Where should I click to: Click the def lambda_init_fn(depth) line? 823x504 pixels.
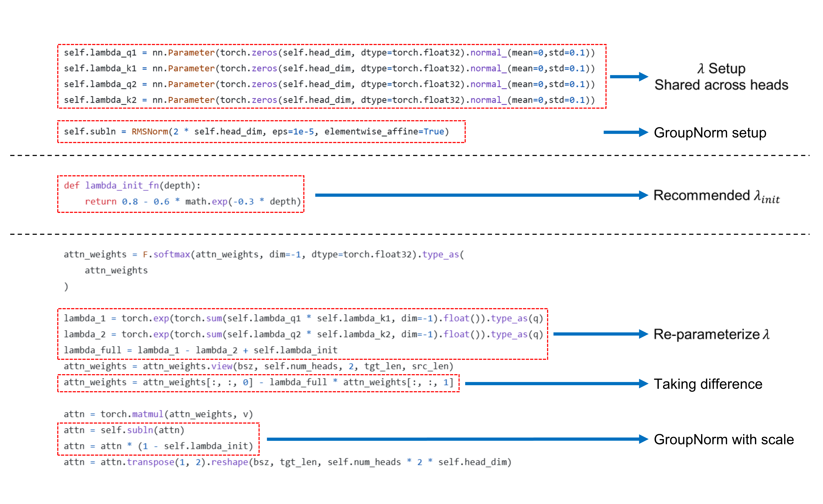132,186
